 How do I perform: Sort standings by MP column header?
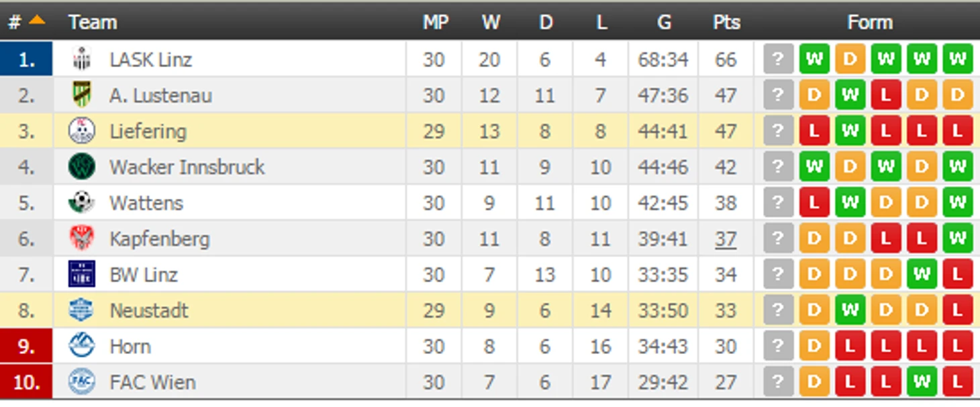pyautogui.click(x=435, y=22)
